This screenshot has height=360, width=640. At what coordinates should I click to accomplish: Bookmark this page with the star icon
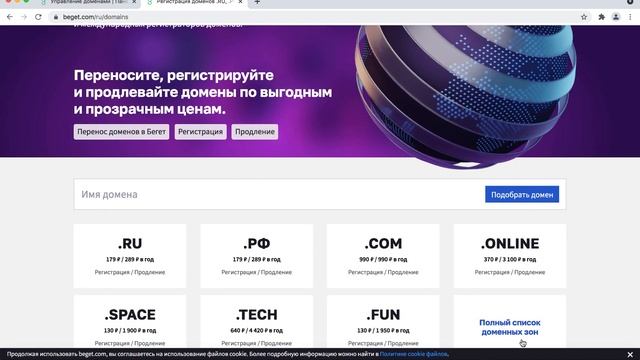(x=584, y=17)
